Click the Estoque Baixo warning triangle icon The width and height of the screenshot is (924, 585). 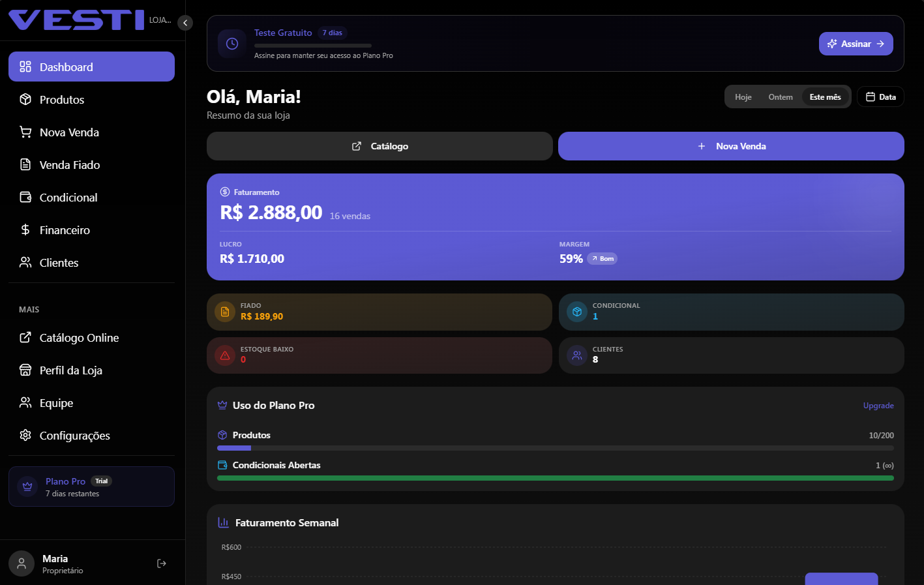click(x=225, y=355)
